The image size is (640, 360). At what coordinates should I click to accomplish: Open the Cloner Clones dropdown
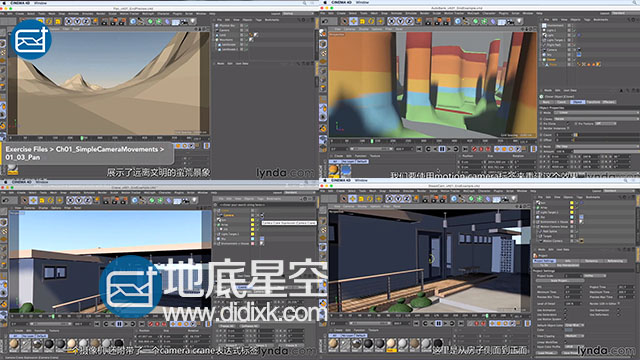pyautogui.click(x=596, y=119)
